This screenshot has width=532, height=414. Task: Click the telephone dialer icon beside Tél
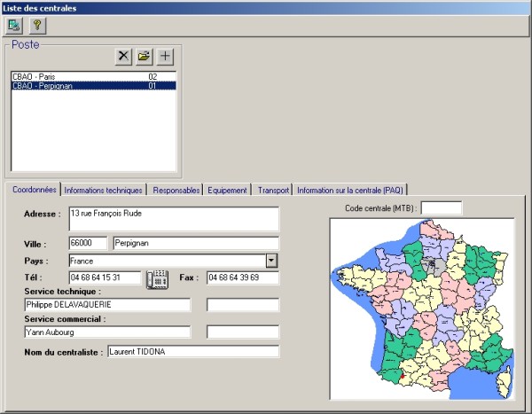point(156,278)
